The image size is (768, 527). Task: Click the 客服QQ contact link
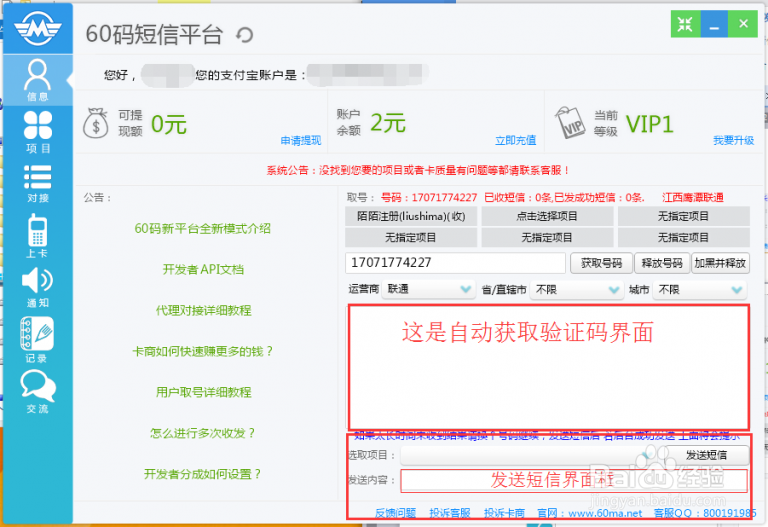[x=705, y=513]
